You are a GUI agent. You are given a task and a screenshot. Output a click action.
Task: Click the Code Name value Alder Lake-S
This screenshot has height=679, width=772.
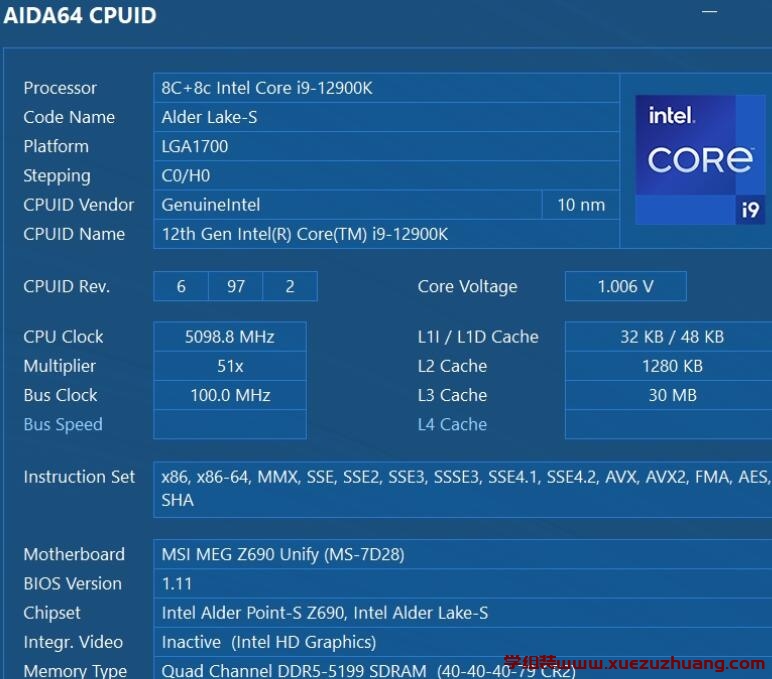tap(386, 117)
